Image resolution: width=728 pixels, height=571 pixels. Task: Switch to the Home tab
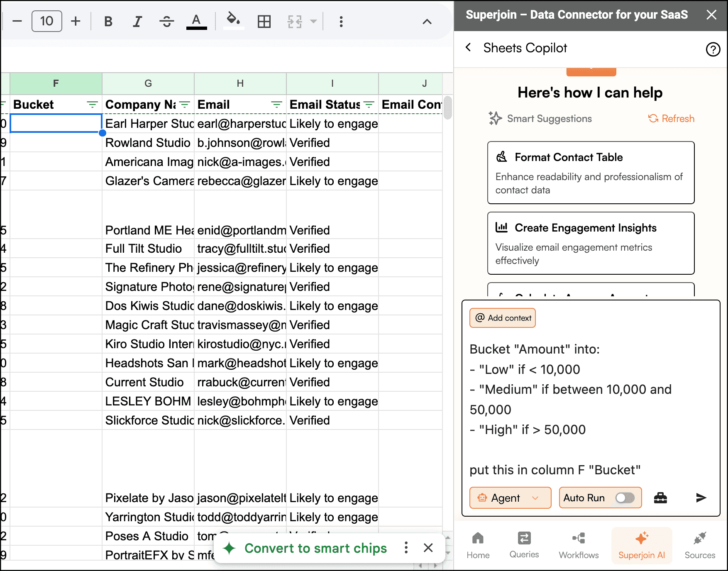point(478,545)
